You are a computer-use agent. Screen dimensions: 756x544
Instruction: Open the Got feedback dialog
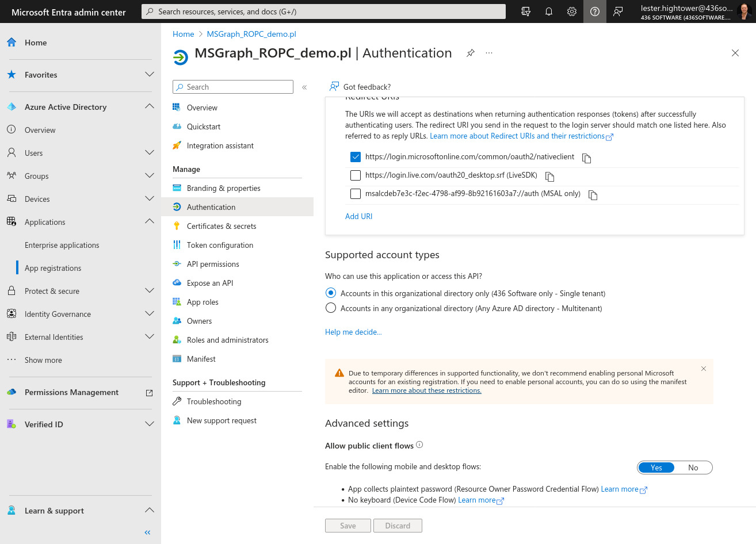tap(360, 86)
